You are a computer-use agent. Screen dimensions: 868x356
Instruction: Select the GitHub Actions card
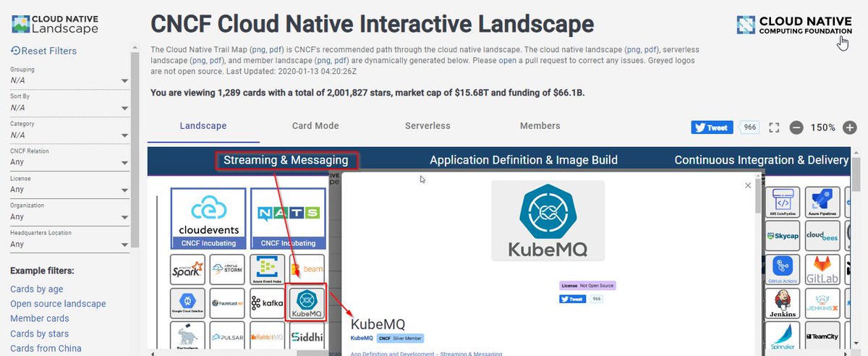(784, 269)
